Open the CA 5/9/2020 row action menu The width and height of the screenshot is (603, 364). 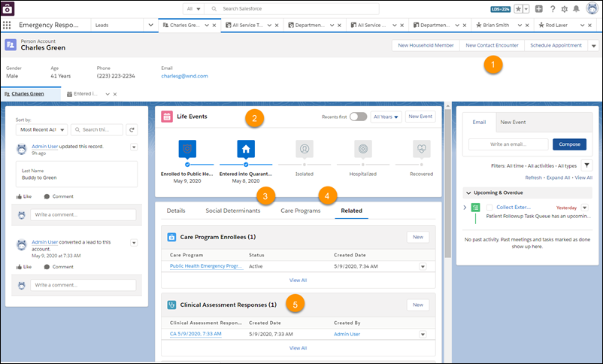[x=423, y=335]
